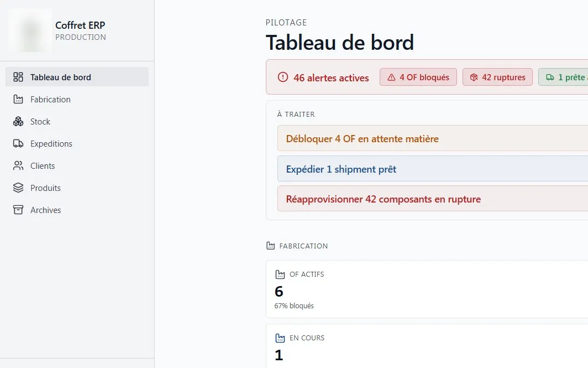Click the PRODUCTION label under Coffret ERP

coord(81,37)
